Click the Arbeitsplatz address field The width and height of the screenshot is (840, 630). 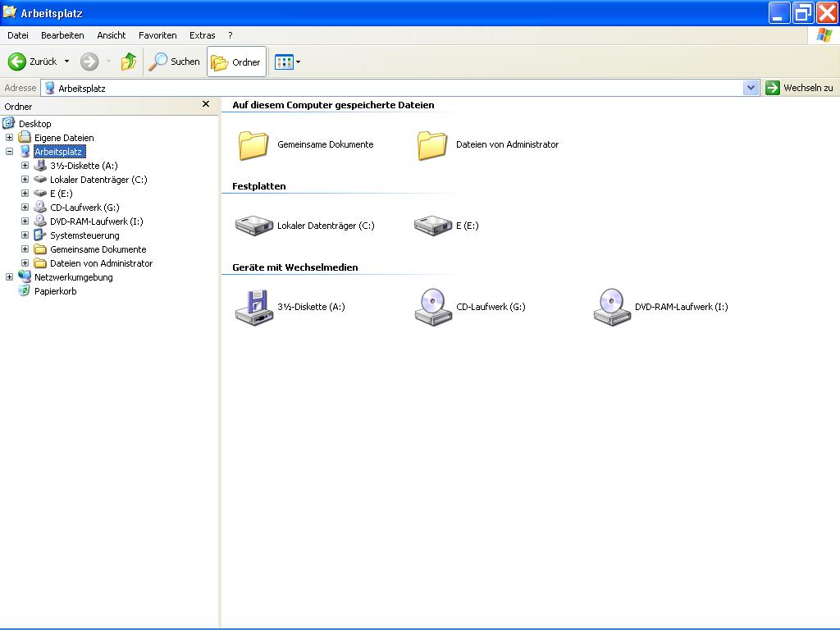392,88
